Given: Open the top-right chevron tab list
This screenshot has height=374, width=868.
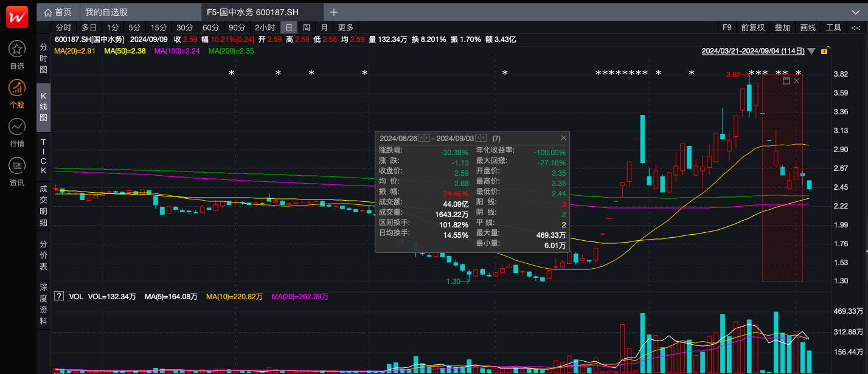Looking at the screenshot, I should (856, 12).
